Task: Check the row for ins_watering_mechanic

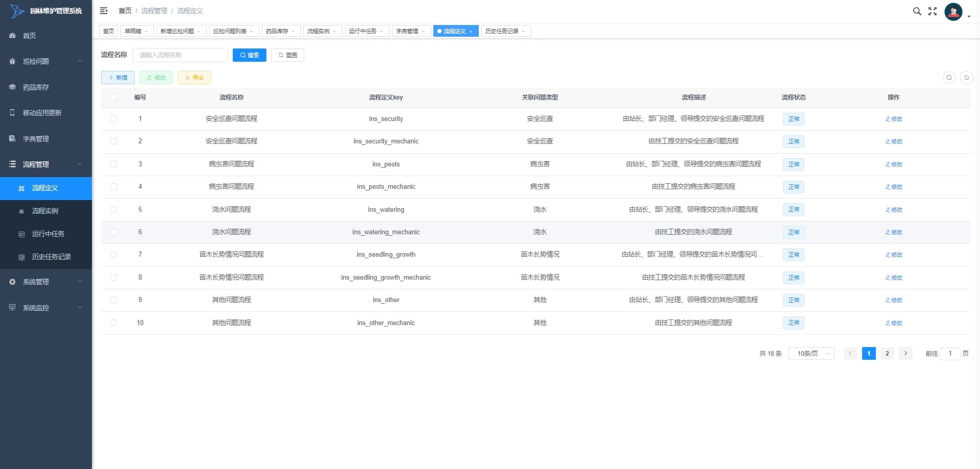Action: point(113,232)
